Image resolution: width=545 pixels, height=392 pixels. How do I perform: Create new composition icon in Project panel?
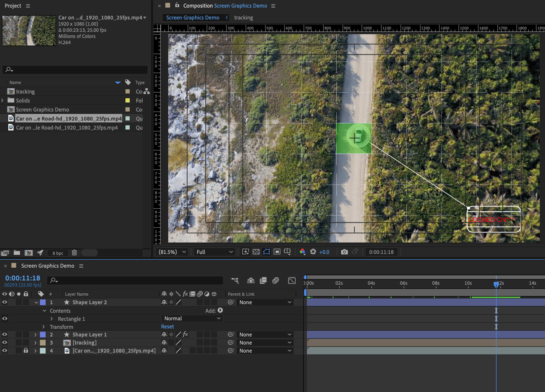[29, 253]
